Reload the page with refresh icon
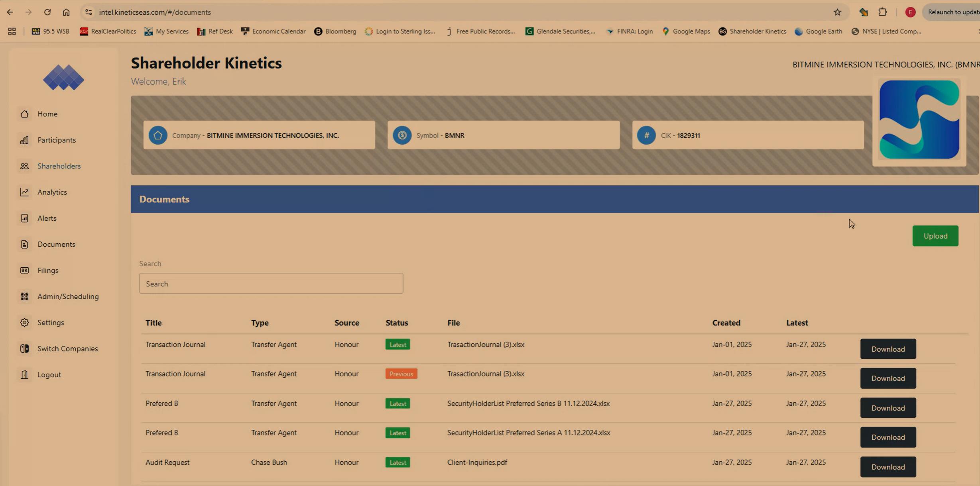980x486 pixels. tap(47, 12)
